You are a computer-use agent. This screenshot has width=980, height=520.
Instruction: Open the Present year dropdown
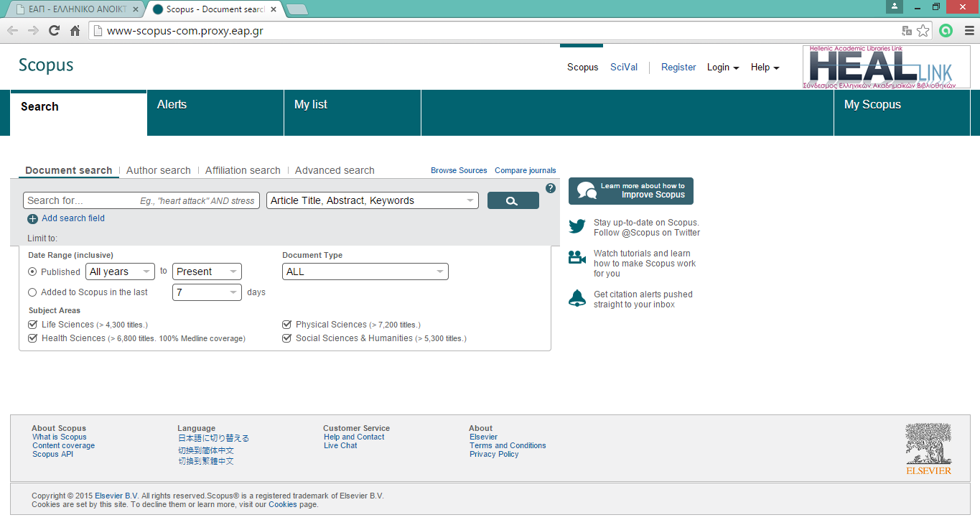click(x=207, y=272)
